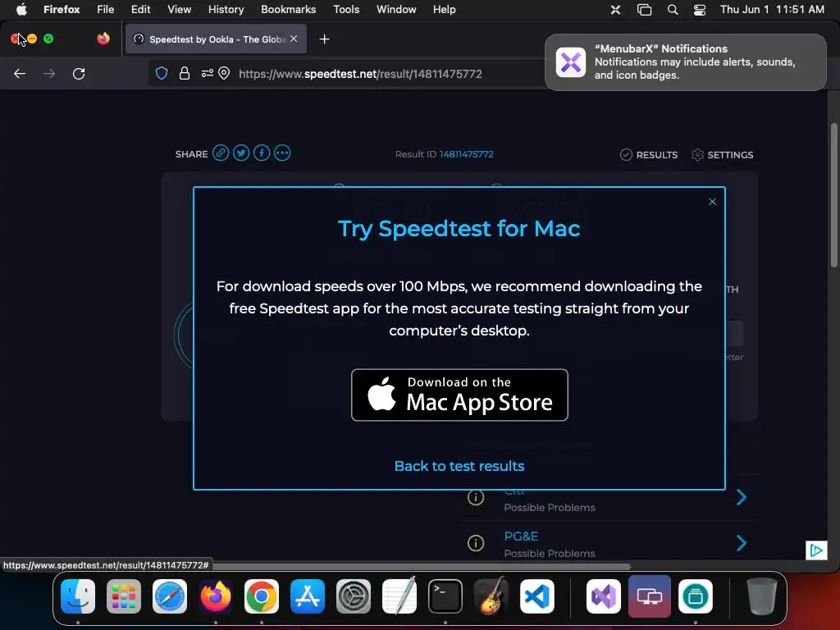This screenshot has width=840, height=630.
Task: Open SETTINGS page
Action: click(722, 155)
